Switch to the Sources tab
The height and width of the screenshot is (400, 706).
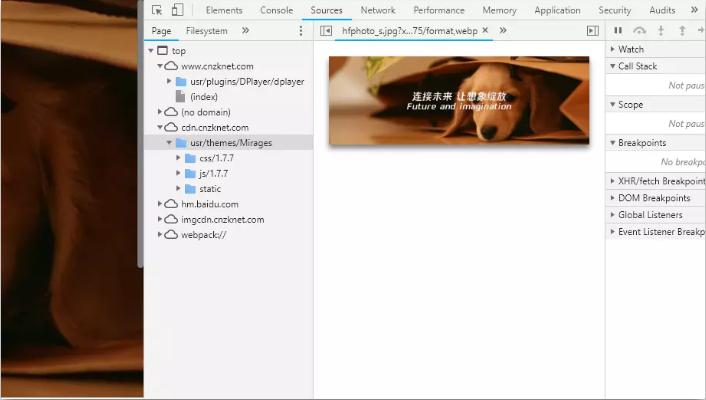click(x=326, y=10)
